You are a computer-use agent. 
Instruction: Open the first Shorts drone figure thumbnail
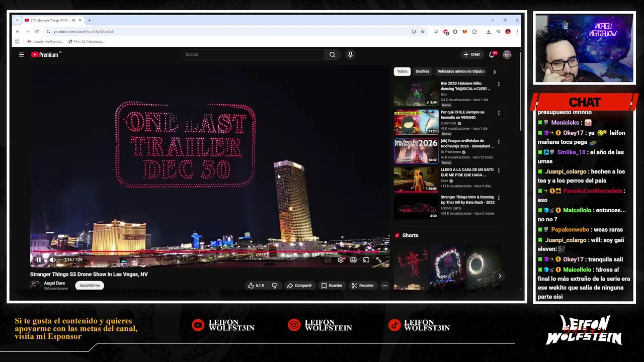pyautogui.click(x=411, y=267)
